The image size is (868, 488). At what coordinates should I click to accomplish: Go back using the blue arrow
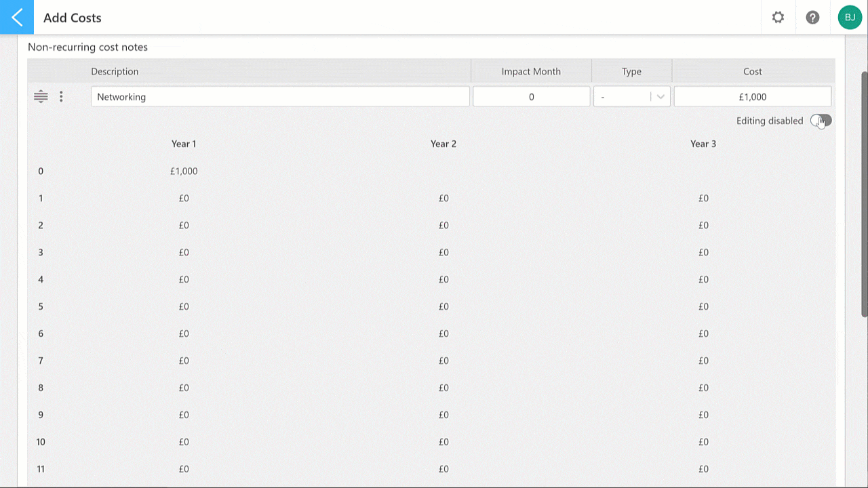coord(17,17)
